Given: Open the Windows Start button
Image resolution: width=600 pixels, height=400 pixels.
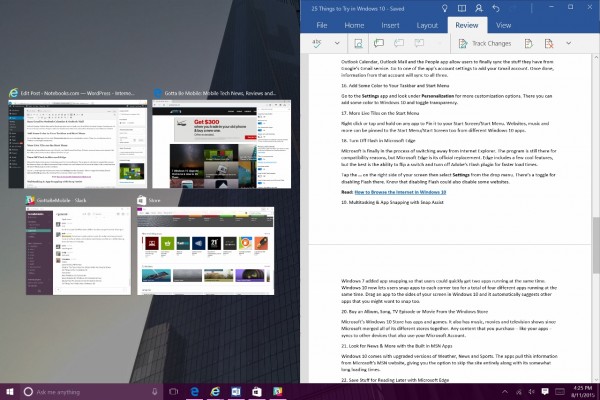Looking at the screenshot, I should click(10, 392).
